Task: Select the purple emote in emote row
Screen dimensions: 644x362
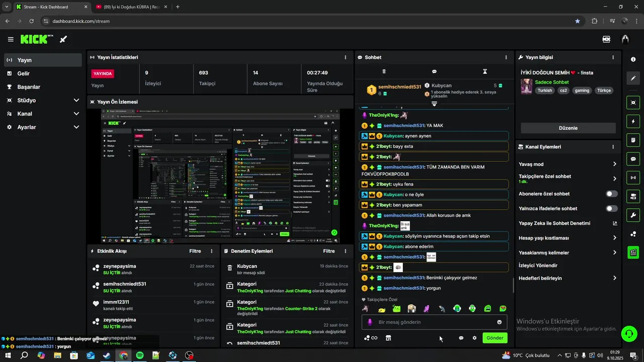Action: tap(427, 309)
